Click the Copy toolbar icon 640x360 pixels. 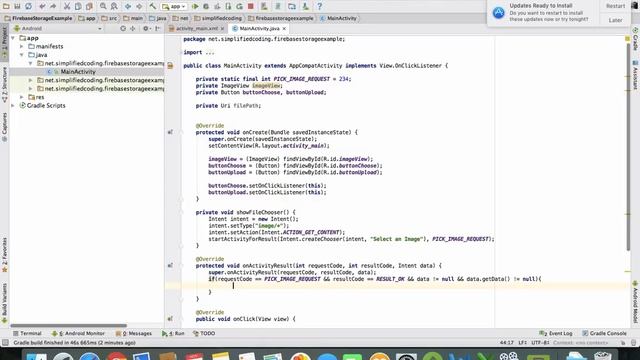point(78,7)
